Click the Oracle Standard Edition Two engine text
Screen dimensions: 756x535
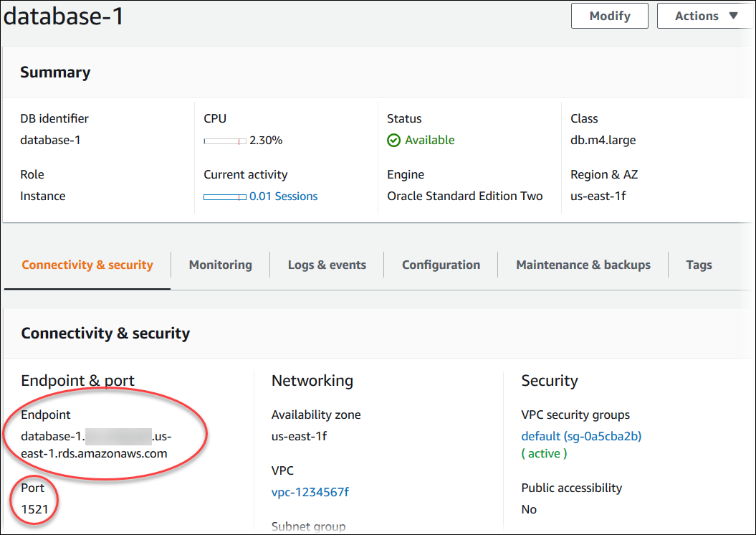click(464, 196)
